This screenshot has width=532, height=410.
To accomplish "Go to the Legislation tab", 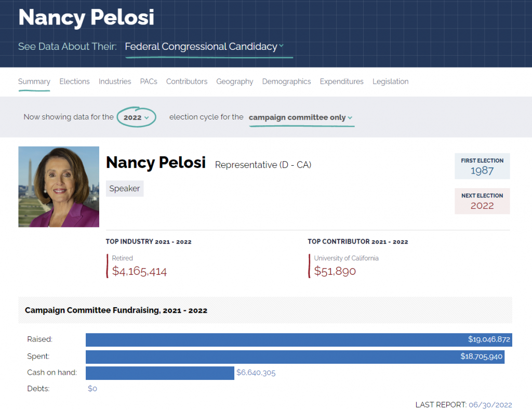I will 390,82.
